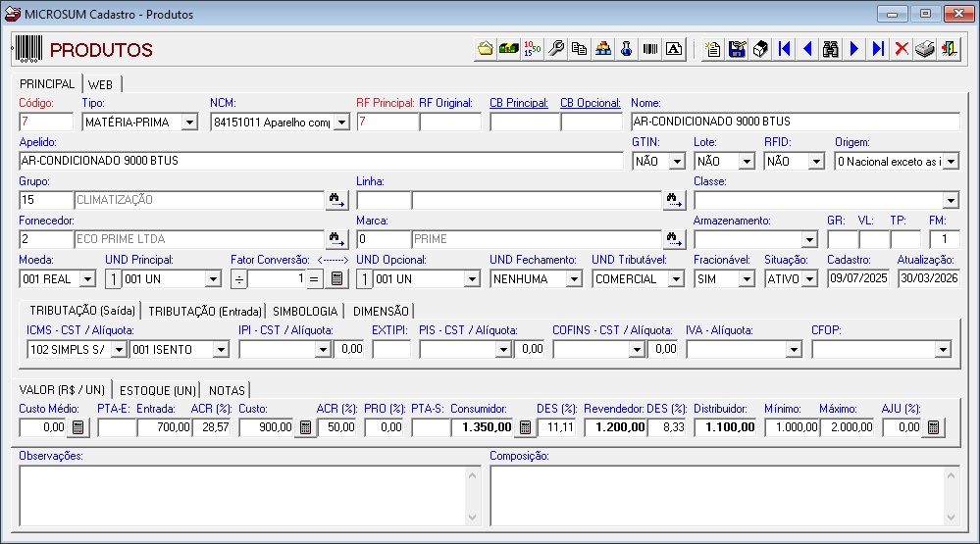The width and height of the screenshot is (980, 544).
Task: Click the Código field
Action: pos(46,122)
